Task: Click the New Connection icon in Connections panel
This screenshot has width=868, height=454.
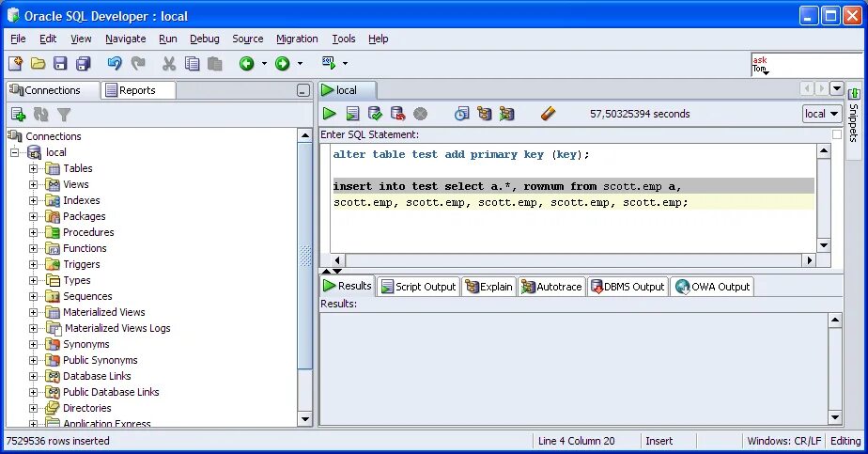Action: (x=18, y=115)
